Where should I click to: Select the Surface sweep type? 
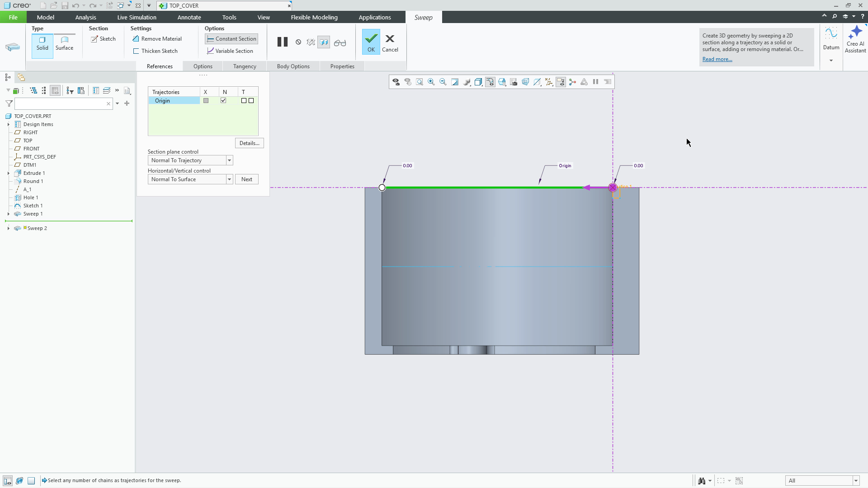click(64, 44)
